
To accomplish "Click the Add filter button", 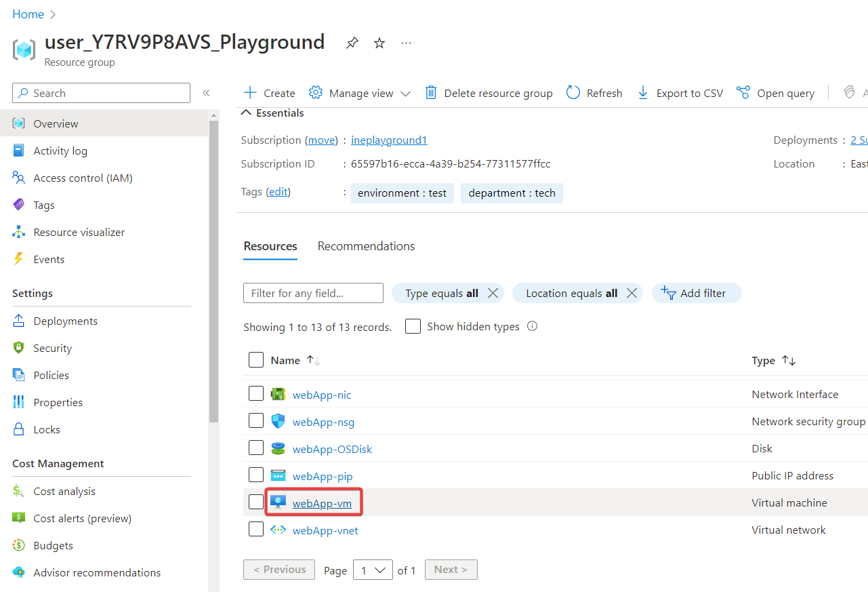I will coord(696,293).
